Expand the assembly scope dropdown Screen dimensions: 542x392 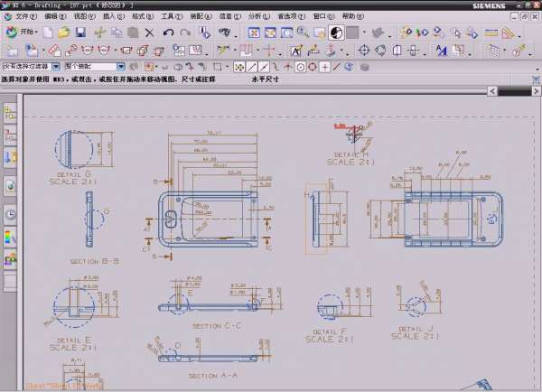[122, 66]
